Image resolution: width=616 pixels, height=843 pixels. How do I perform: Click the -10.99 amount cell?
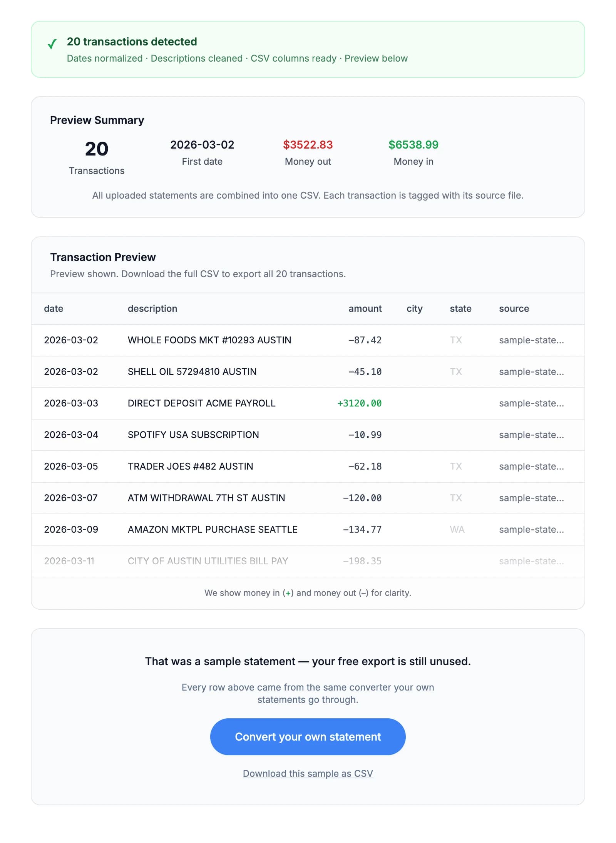(365, 435)
